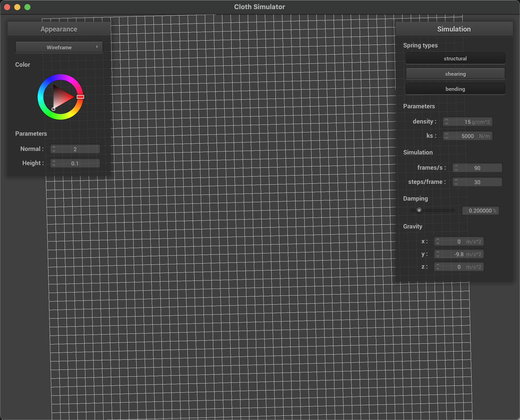This screenshot has height=420, width=520.
Task: Click the ks stepper arrows
Action: pos(446,136)
